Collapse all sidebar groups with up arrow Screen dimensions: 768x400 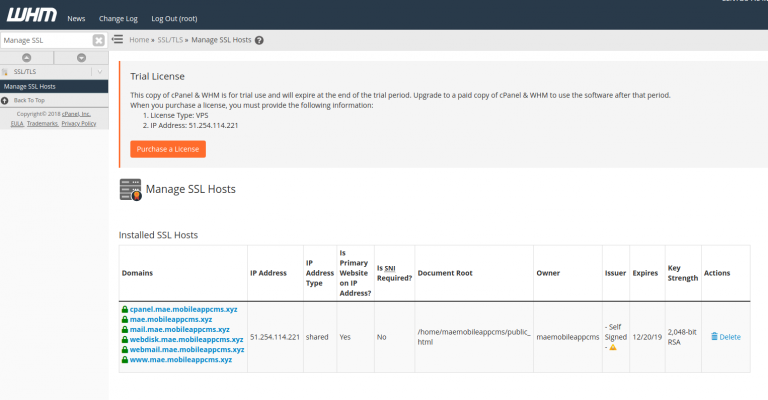(27, 57)
